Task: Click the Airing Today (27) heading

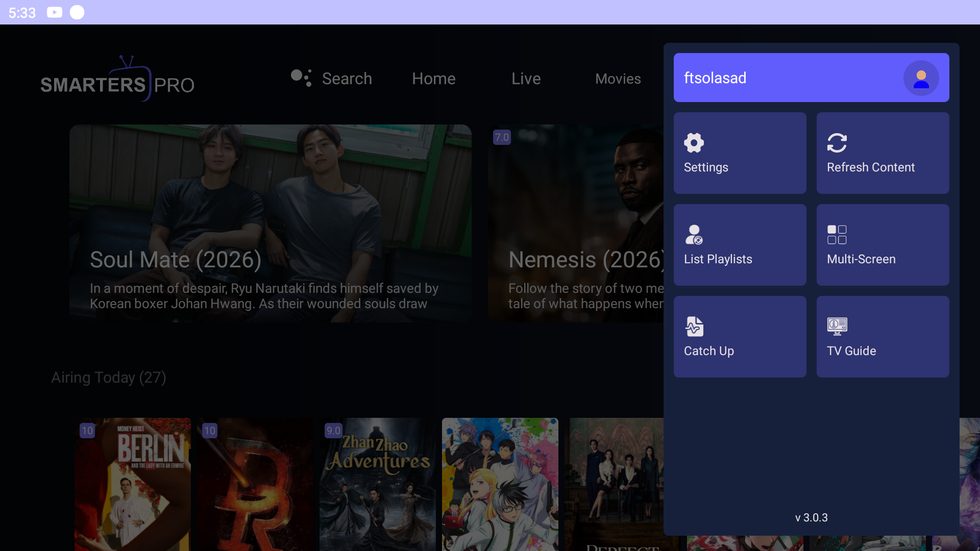Action: coord(109,378)
